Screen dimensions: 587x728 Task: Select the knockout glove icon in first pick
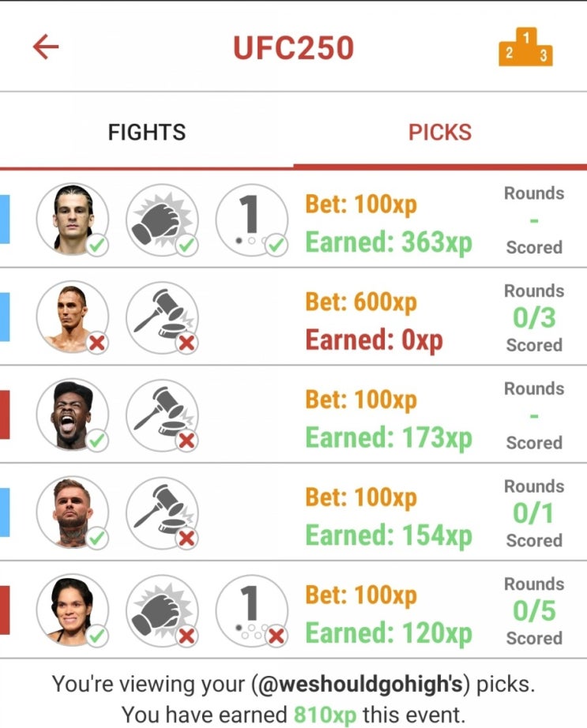pyautogui.click(x=163, y=220)
